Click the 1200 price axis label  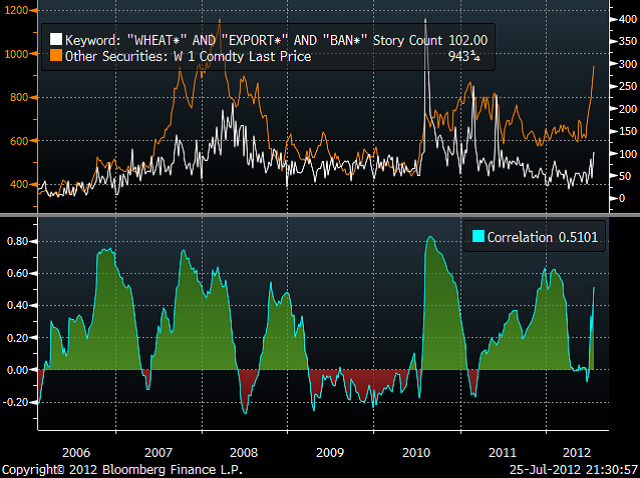click(x=17, y=12)
